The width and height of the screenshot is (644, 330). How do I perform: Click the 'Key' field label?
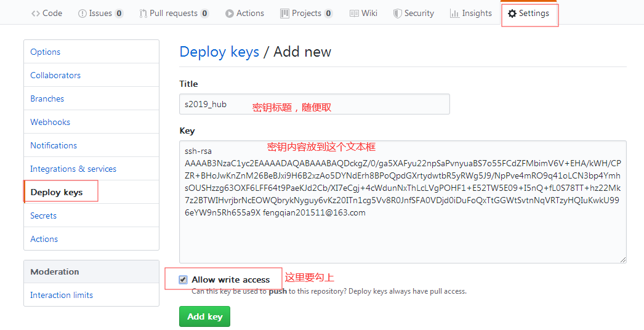coord(187,131)
